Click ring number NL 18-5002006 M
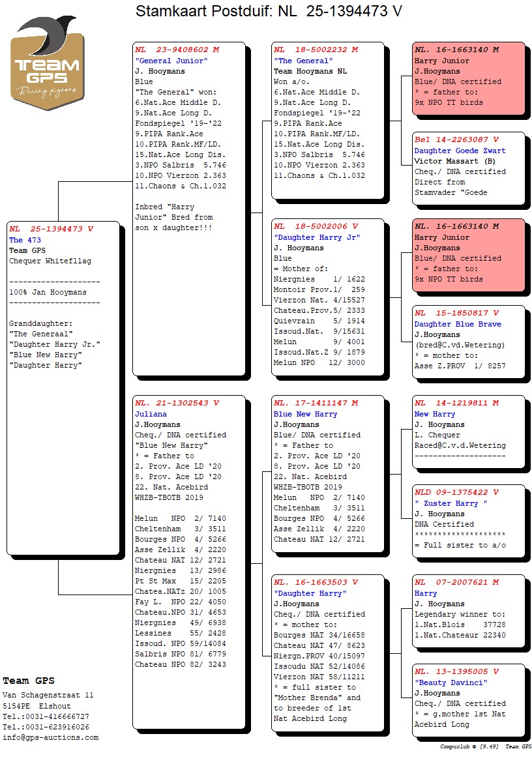This screenshot has height=764, width=532. [x=316, y=226]
